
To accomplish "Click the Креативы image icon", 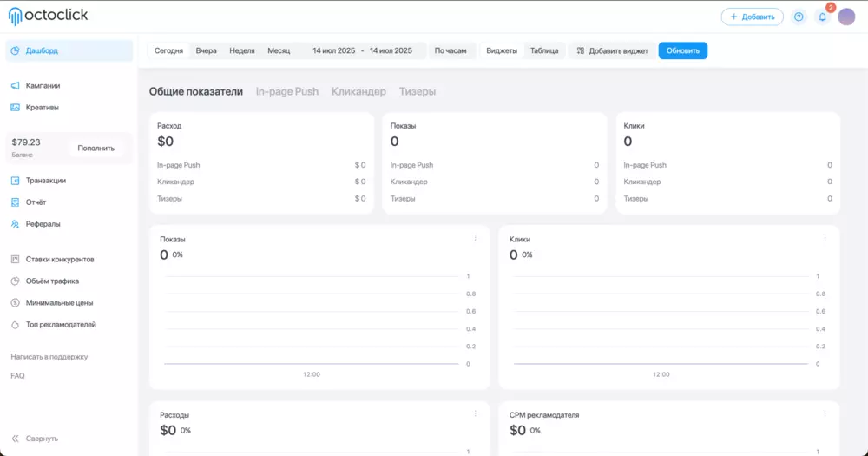I will pos(15,108).
